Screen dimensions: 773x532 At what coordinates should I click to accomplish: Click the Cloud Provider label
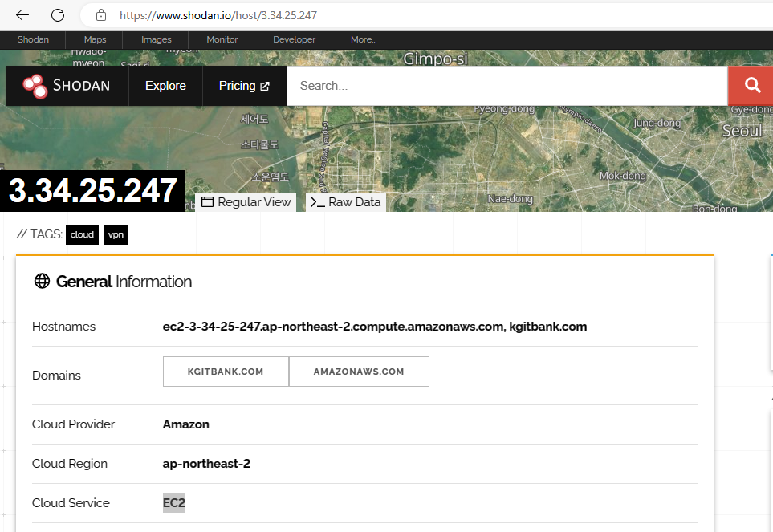click(x=73, y=424)
